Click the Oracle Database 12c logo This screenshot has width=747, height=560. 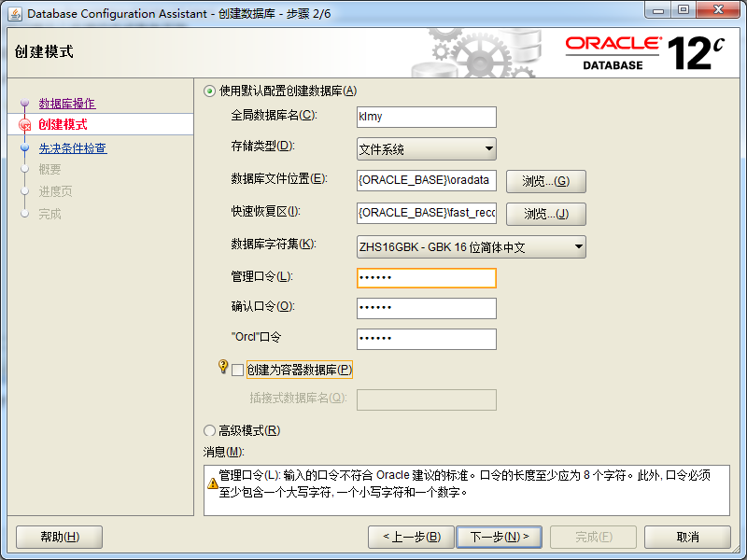[645, 53]
